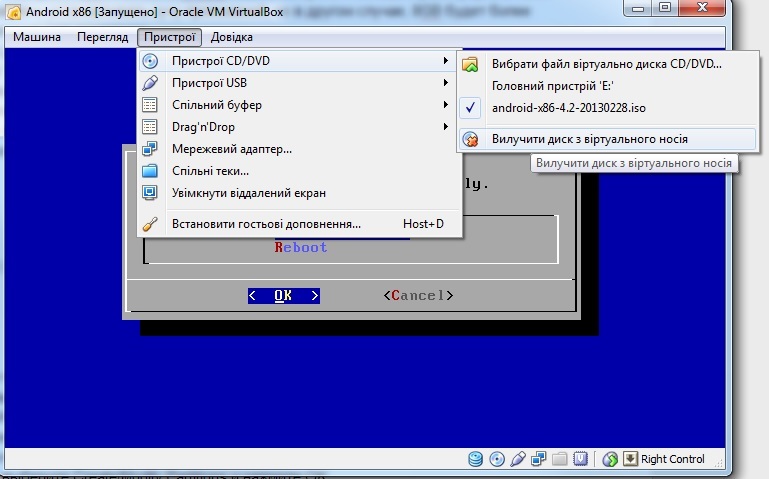The width and height of the screenshot is (769, 479).
Task: Close the VirtualBox window
Action: pos(703,8)
